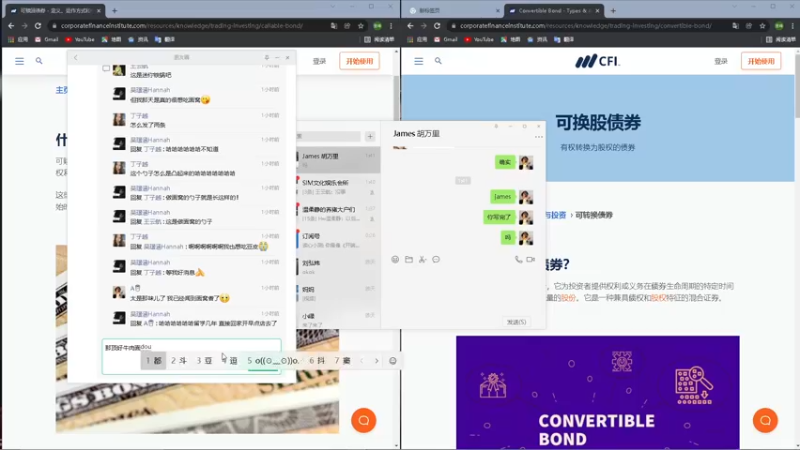Reload the left browser's callable-bond page
The width and height of the screenshot is (800, 450).
[x=38, y=26]
